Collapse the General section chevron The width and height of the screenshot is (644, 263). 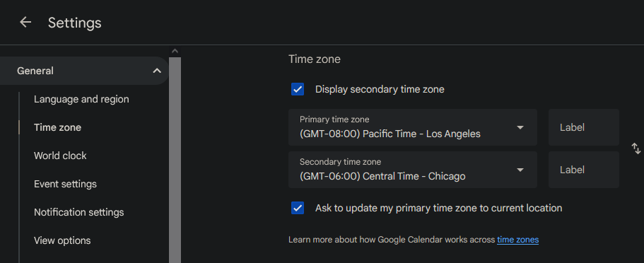point(157,71)
